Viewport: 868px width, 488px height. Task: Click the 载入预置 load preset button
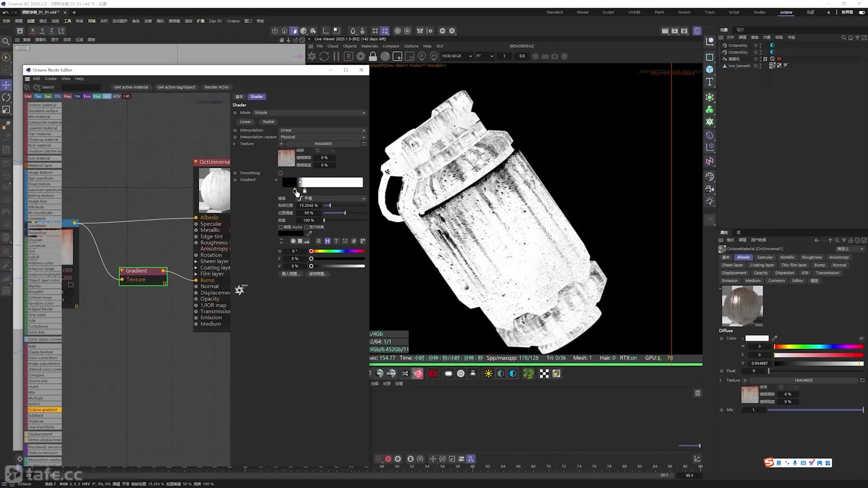pos(291,274)
